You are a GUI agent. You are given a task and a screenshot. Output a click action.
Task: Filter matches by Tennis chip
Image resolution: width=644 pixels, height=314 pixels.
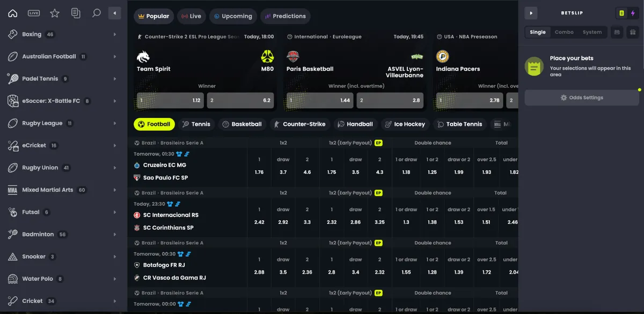point(196,124)
